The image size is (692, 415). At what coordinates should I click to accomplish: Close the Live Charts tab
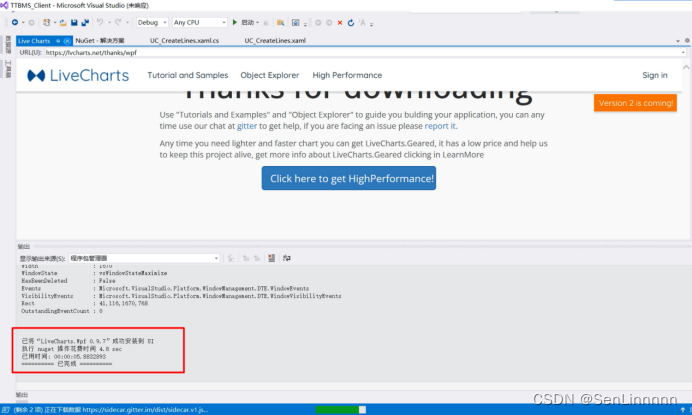67,41
